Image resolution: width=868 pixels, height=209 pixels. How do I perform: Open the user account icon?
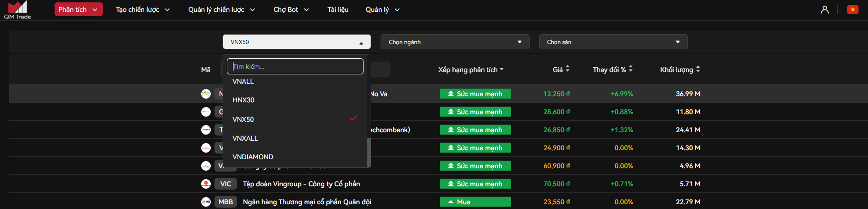825,9
